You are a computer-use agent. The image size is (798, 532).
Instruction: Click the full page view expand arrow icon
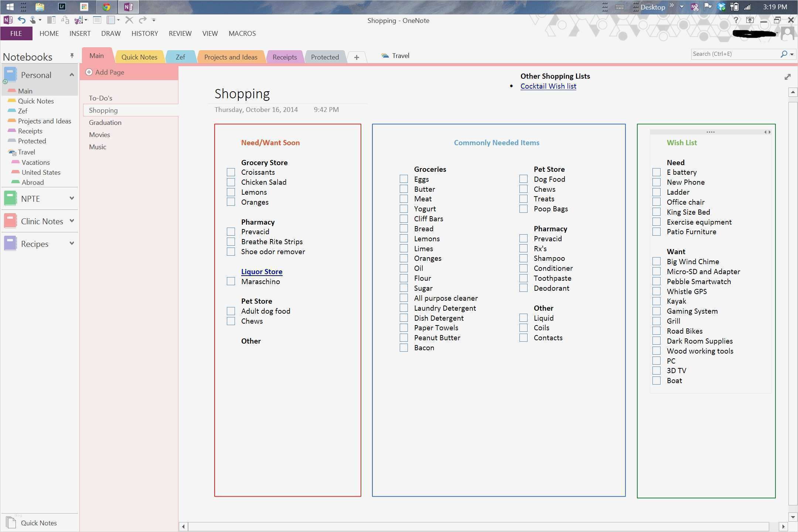pyautogui.click(x=787, y=77)
